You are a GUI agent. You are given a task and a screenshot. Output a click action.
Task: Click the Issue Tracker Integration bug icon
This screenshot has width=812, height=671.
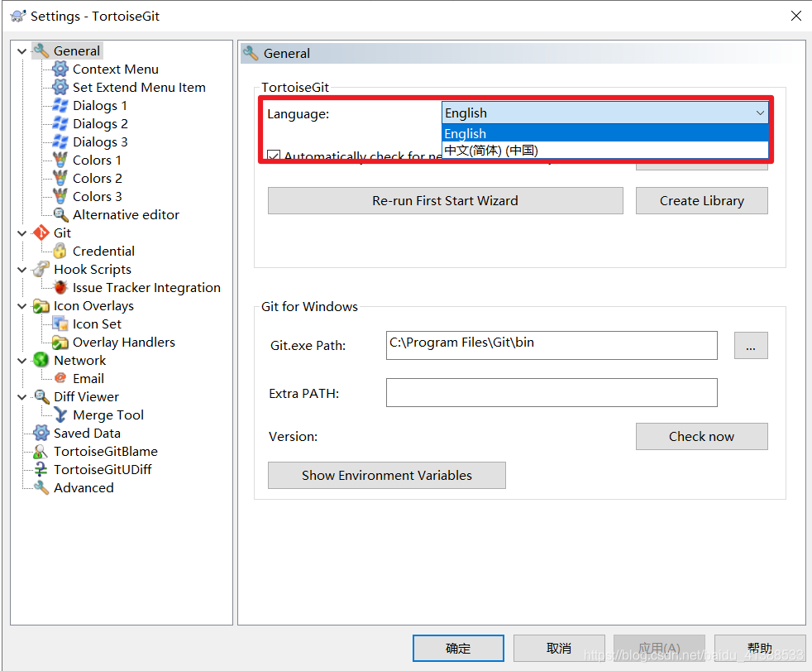tap(60, 287)
